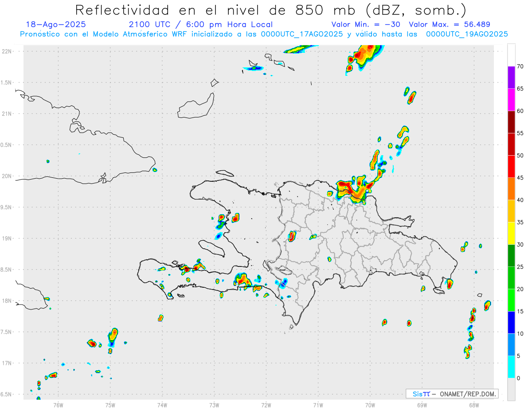Click the '1.5N' latitude label
The width and height of the screenshot is (532, 411).
click(7, 82)
